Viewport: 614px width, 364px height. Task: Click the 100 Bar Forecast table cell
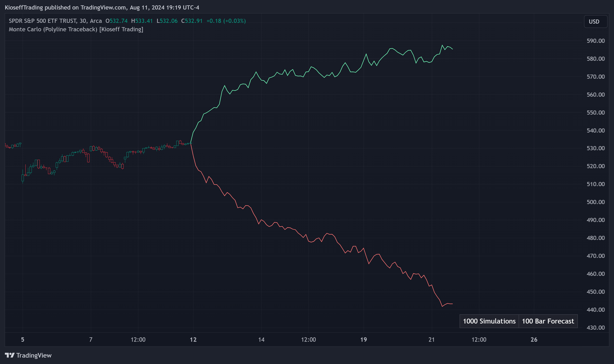tap(548, 321)
